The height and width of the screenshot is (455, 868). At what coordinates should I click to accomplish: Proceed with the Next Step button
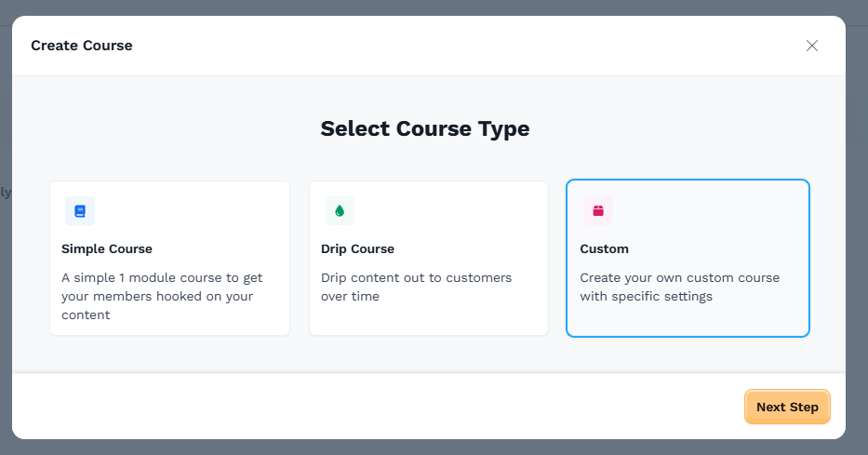787,407
